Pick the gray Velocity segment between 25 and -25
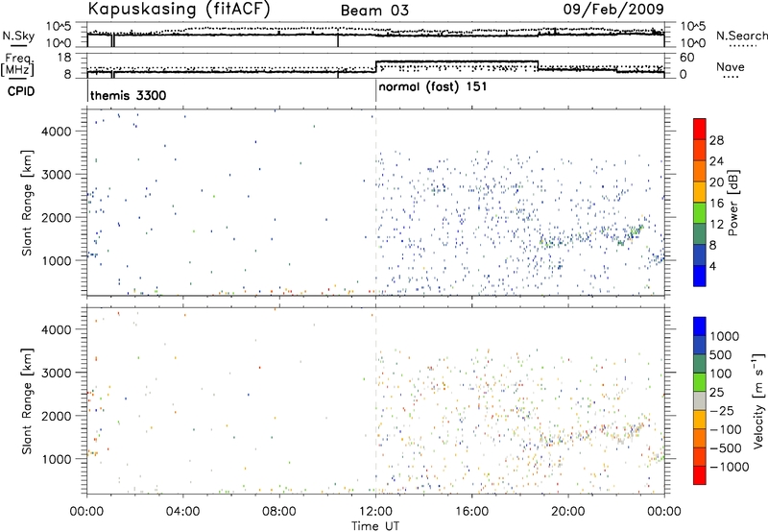This screenshot has height=532, width=768. [x=700, y=400]
